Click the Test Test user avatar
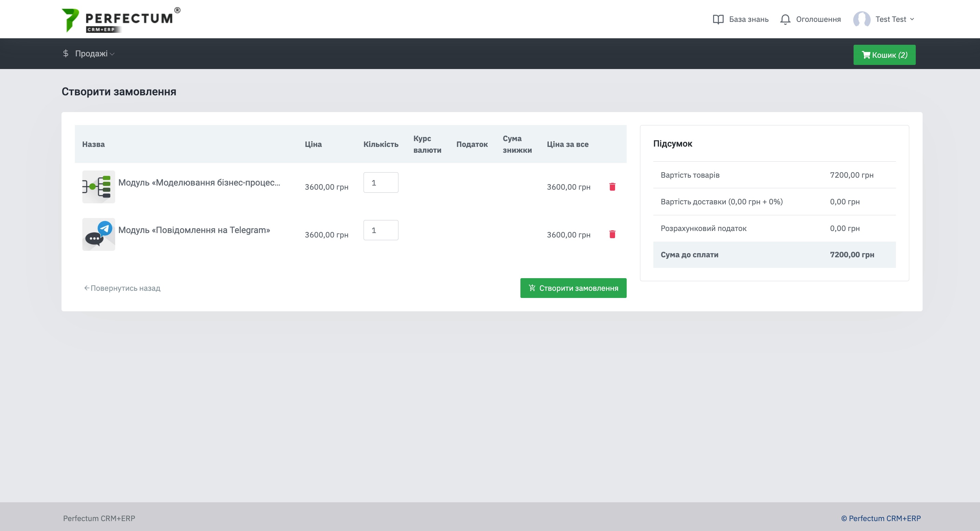The height and width of the screenshot is (531, 980). [x=861, y=19]
